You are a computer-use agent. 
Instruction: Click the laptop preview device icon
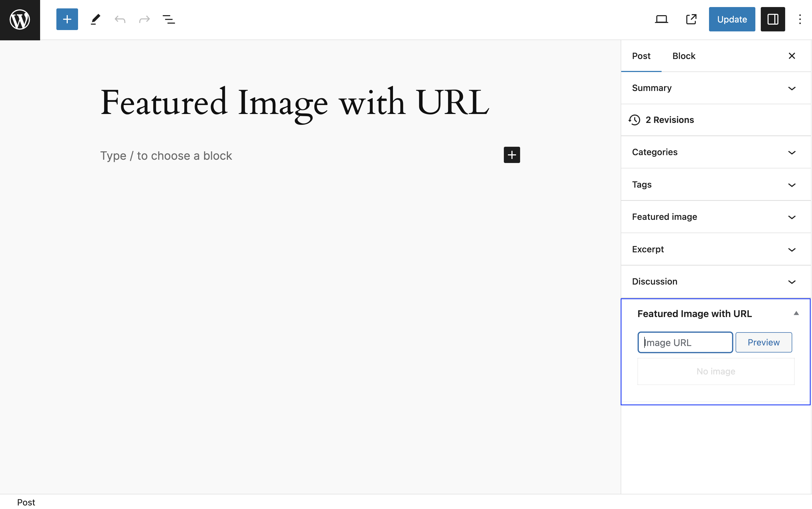661,19
